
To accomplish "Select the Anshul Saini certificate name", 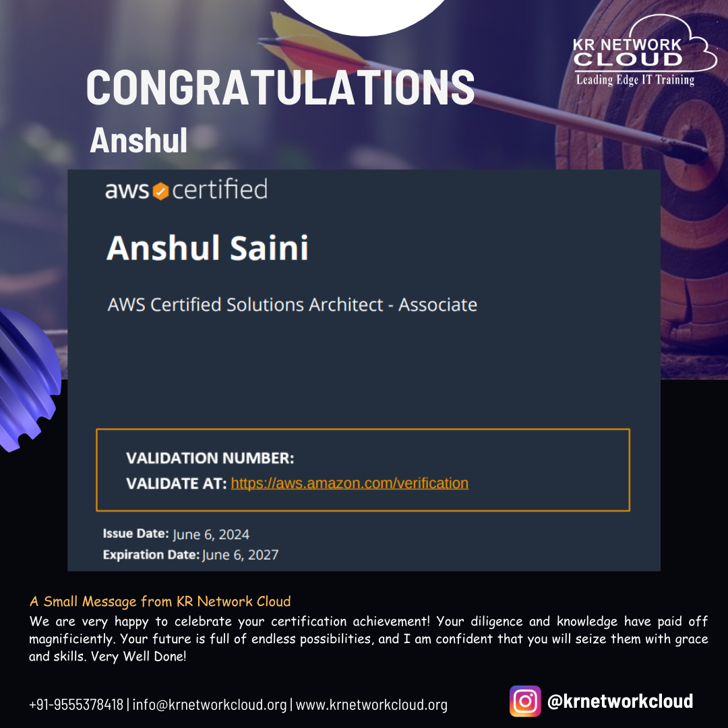I will (x=207, y=247).
